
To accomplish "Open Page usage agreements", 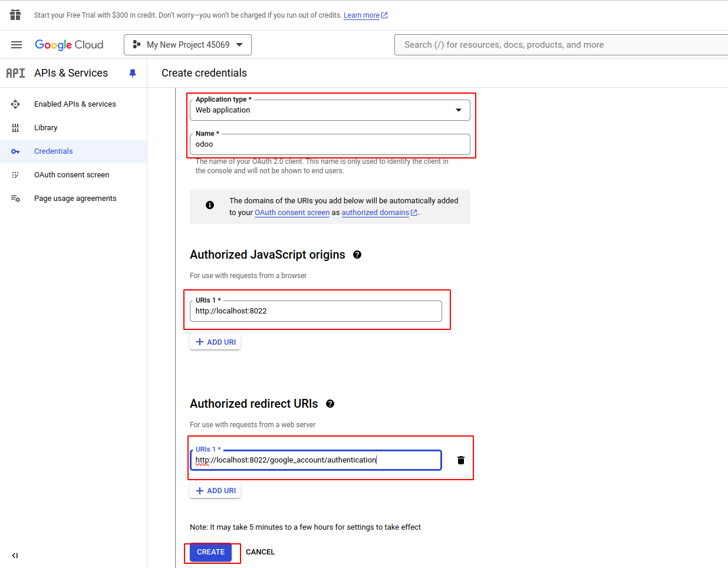I will (x=75, y=199).
